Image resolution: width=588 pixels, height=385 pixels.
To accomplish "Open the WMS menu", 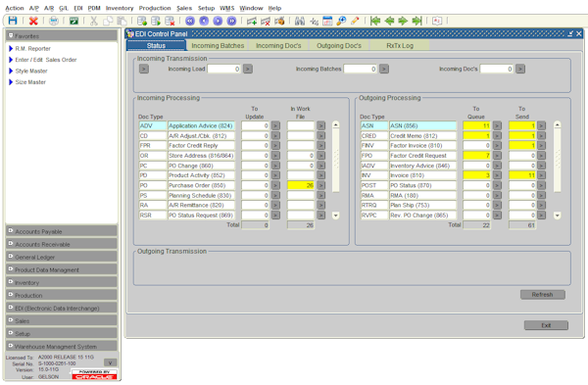I will [227, 8].
